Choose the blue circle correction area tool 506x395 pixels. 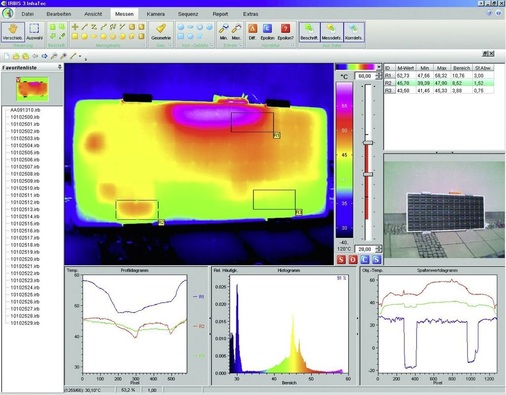(x=181, y=27)
